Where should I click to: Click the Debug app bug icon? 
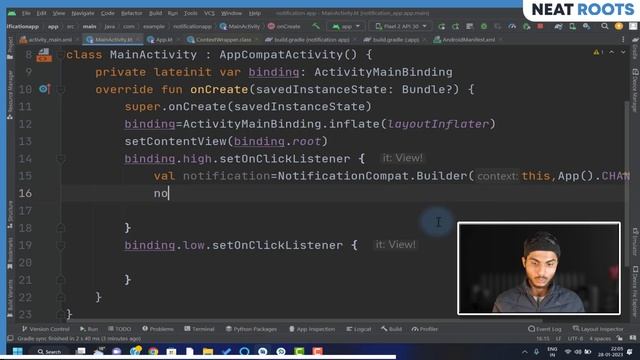[x=484, y=26]
